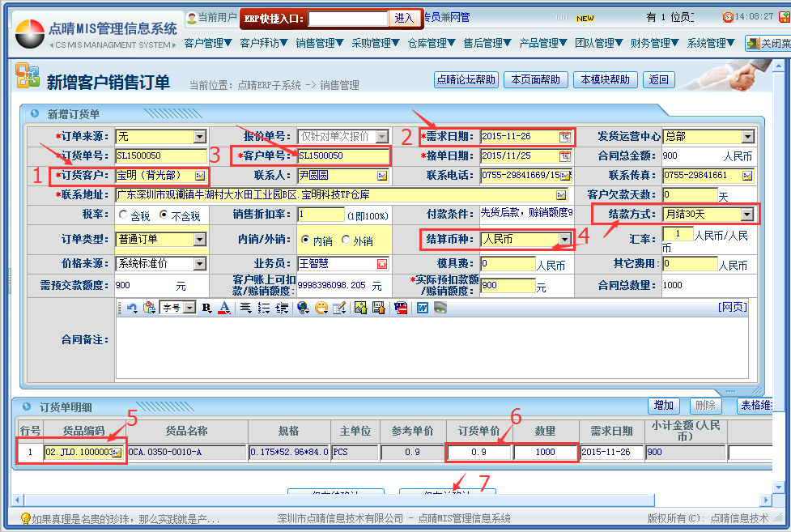
Task: Open the 订单类型 dropdown list
Action: tap(200, 240)
